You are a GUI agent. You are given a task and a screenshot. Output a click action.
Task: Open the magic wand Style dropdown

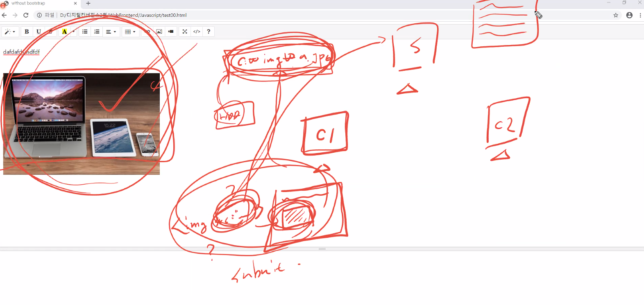[10, 32]
